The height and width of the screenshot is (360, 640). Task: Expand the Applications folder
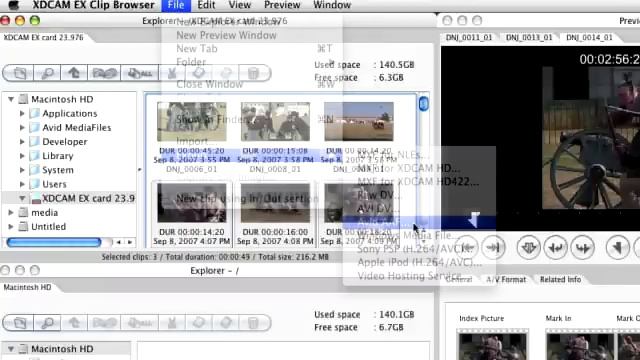(x=22, y=113)
